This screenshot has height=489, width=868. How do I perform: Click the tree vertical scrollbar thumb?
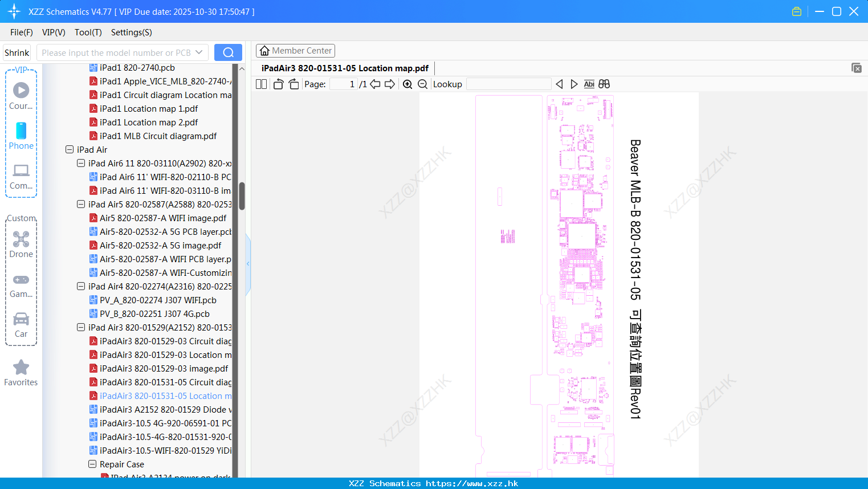pyautogui.click(x=242, y=196)
